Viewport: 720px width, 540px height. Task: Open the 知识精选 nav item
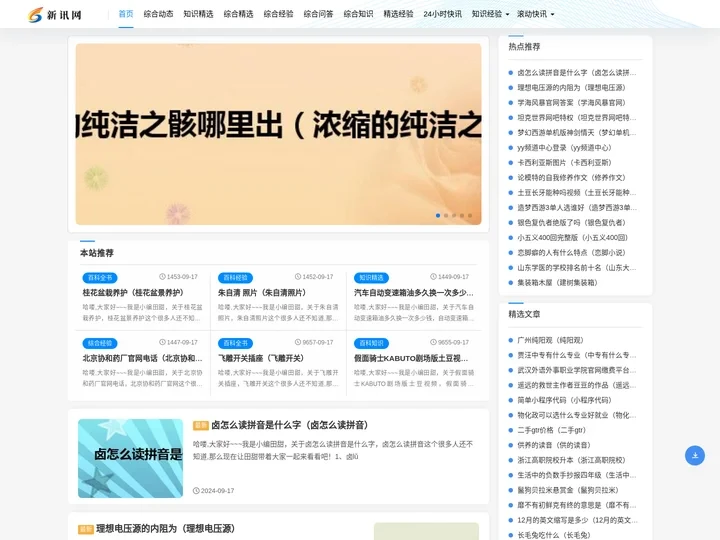pos(198,14)
